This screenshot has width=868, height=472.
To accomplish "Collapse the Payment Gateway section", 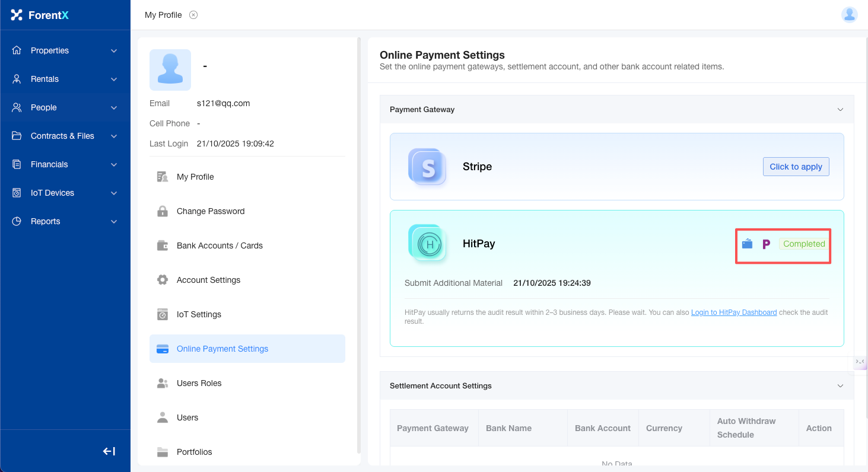I will pos(840,110).
